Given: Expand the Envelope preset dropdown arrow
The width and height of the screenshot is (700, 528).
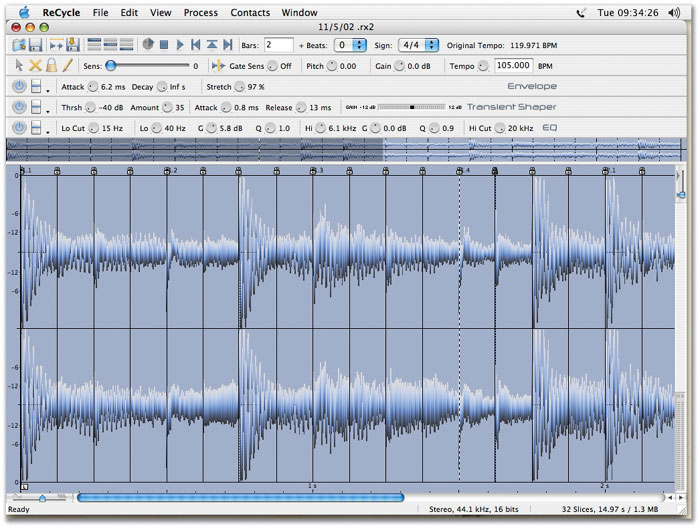Looking at the screenshot, I should [x=48, y=90].
